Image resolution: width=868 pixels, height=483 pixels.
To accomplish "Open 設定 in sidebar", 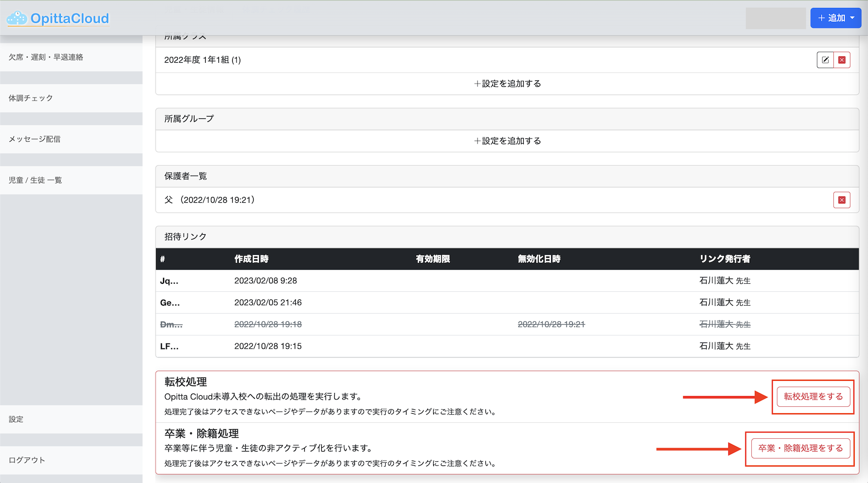I will point(71,419).
